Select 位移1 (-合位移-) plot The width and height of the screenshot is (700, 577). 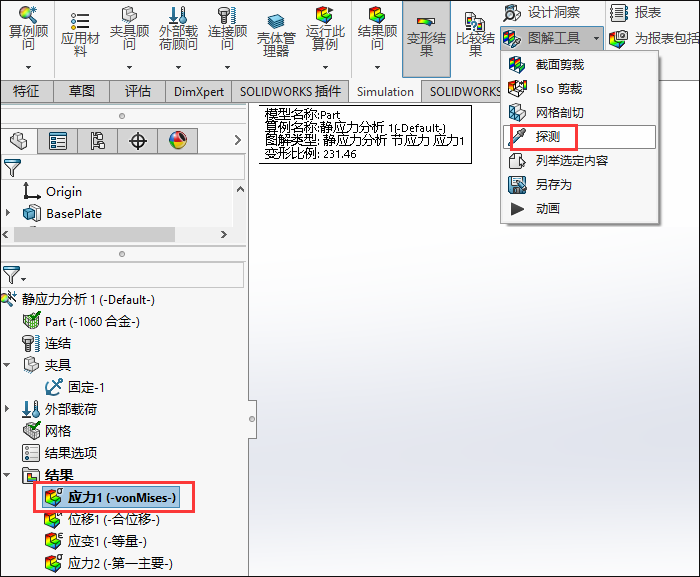click(113, 519)
